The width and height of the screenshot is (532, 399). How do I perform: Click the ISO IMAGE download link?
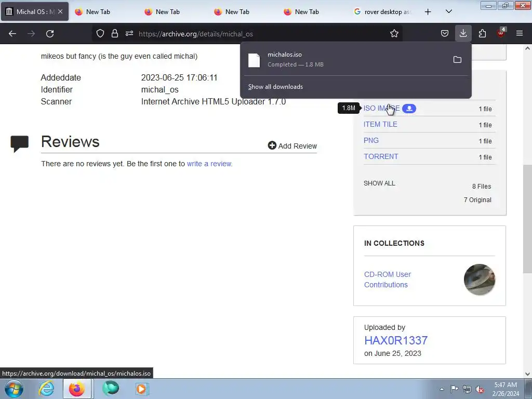[x=382, y=108]
